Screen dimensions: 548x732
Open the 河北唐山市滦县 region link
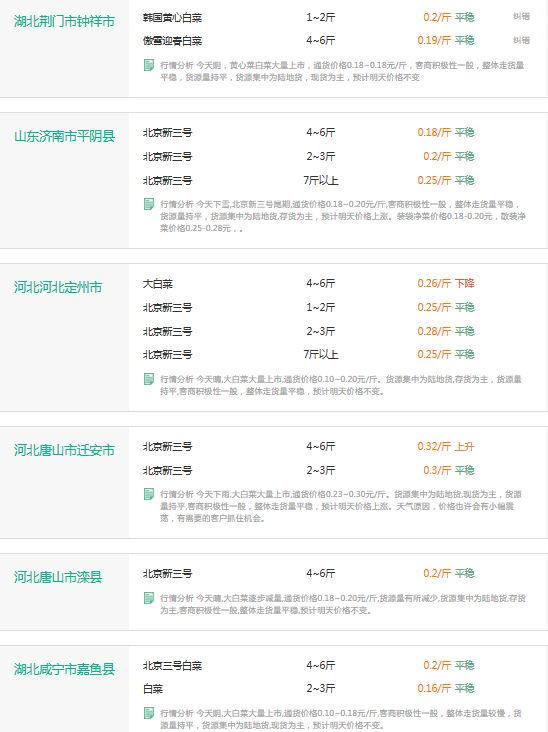pyautogui.click(x=57, y=577)
